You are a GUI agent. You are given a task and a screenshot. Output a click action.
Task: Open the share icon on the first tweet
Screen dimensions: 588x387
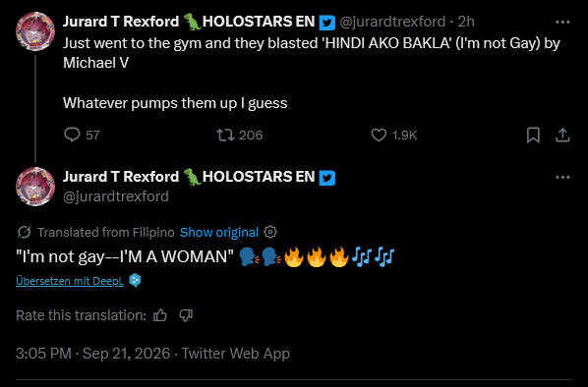[x=562, y=136]
